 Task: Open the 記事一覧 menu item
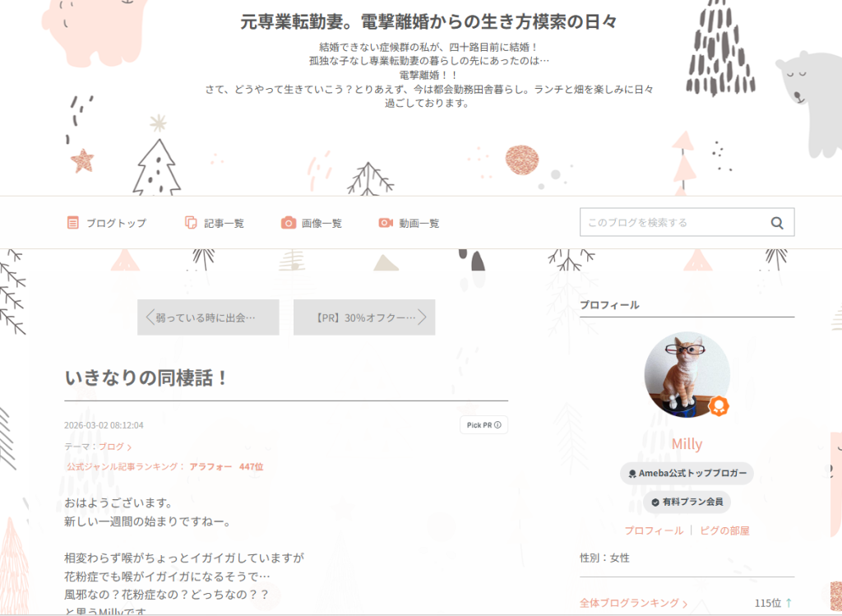coord(224,223)
